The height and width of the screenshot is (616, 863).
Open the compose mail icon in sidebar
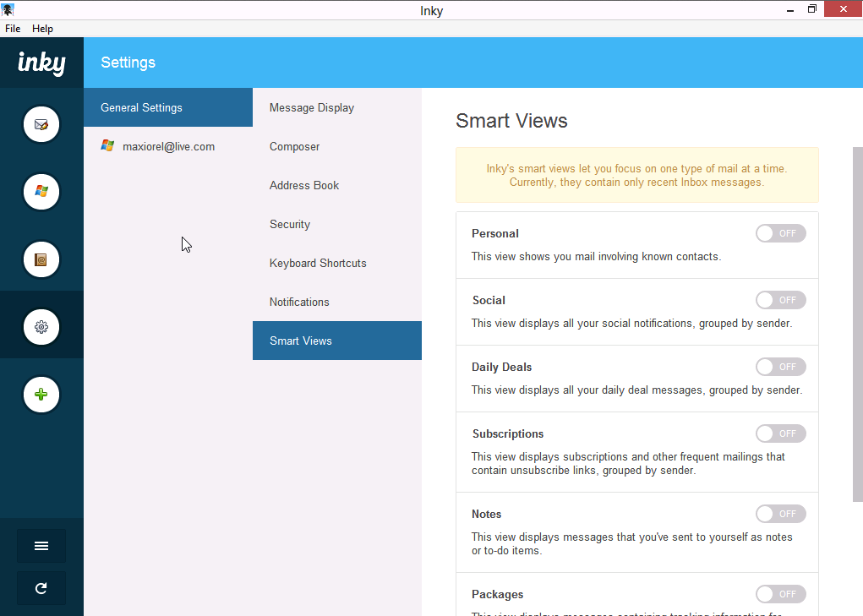[x=41, y=124]
